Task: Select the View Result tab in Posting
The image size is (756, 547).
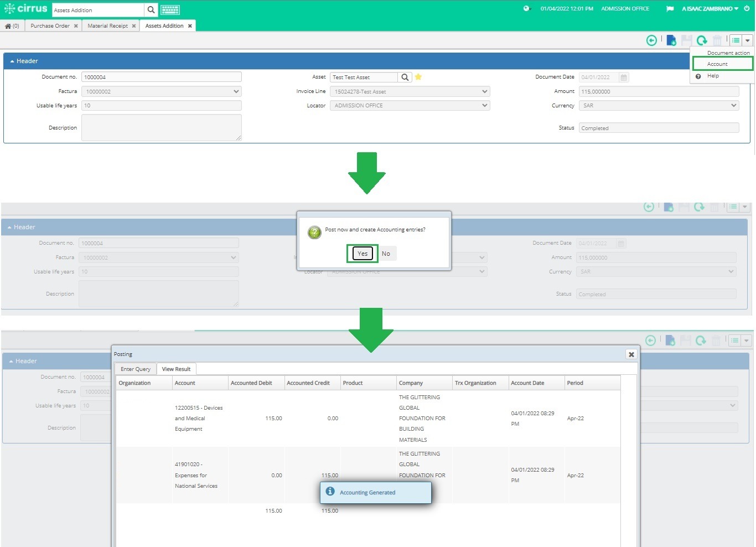Action: tap(176, 369)
